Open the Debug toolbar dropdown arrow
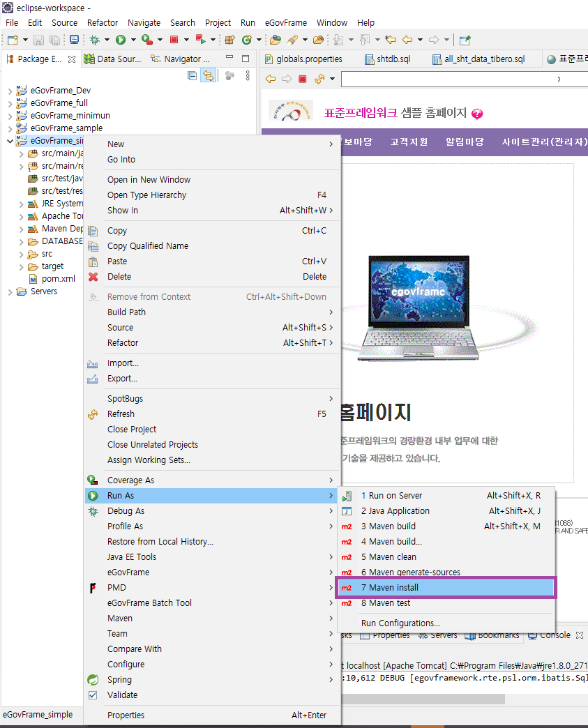This screenshot has height=728, width=588. tap(107, 40)
